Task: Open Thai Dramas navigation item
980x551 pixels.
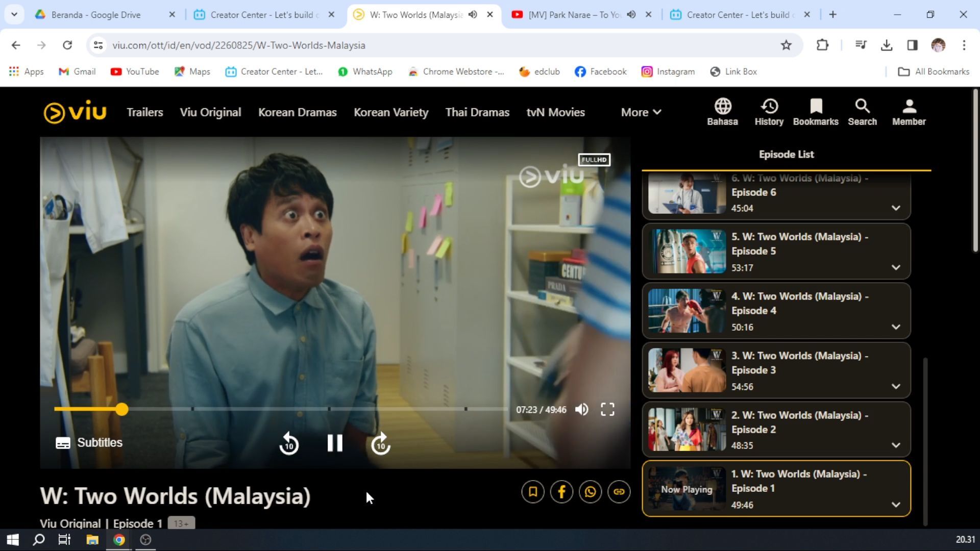Action: (477, 112)
